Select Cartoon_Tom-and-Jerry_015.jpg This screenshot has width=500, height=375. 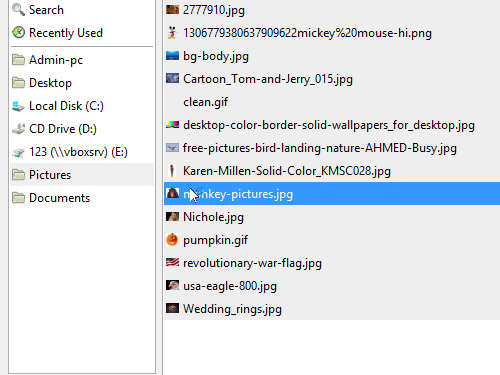(332, 79)
